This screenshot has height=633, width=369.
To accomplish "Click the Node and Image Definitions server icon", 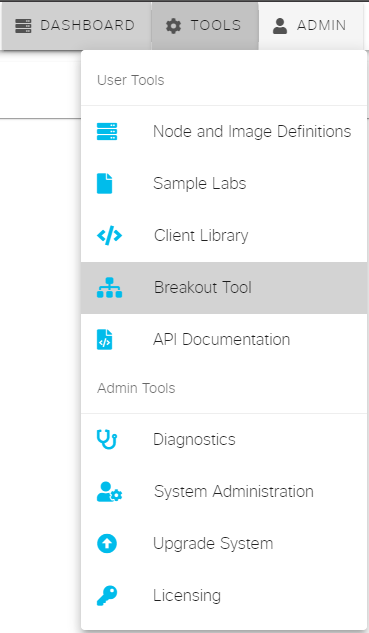I will (x=107, y=132).
